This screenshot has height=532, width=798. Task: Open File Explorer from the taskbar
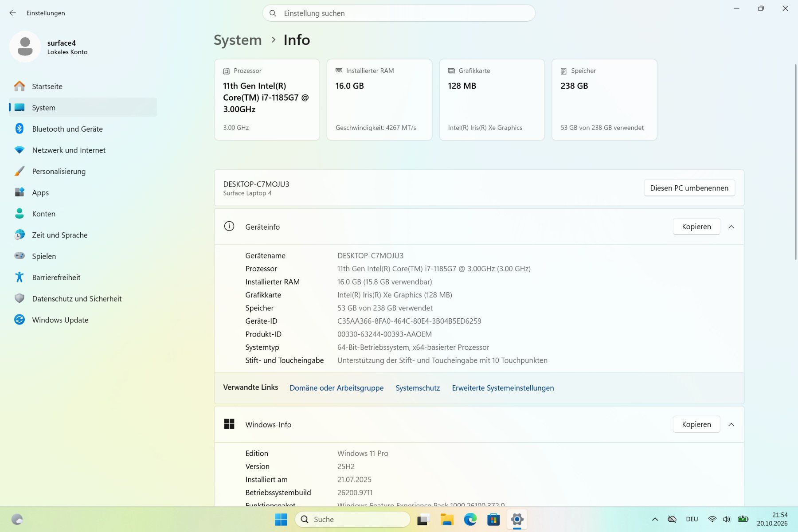pos(447,519)
